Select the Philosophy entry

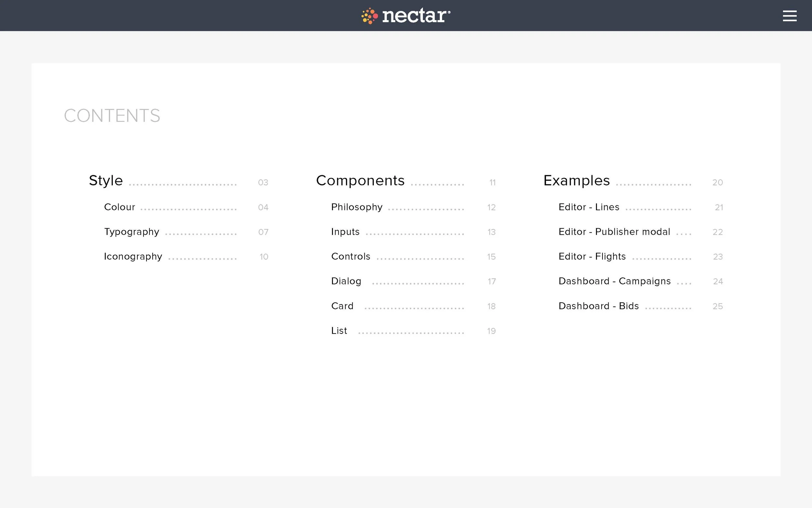pyautogui.click(x=357, y=207)
